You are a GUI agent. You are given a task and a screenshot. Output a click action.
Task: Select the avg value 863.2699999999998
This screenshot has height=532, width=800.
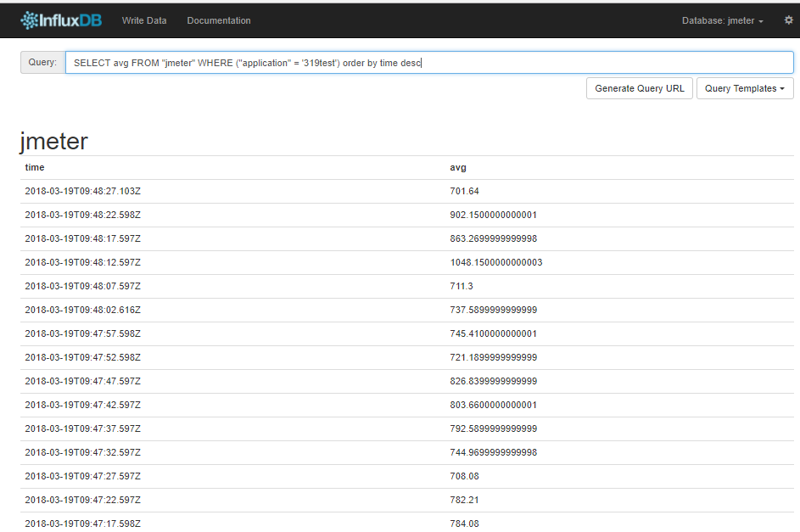point(494,238)
